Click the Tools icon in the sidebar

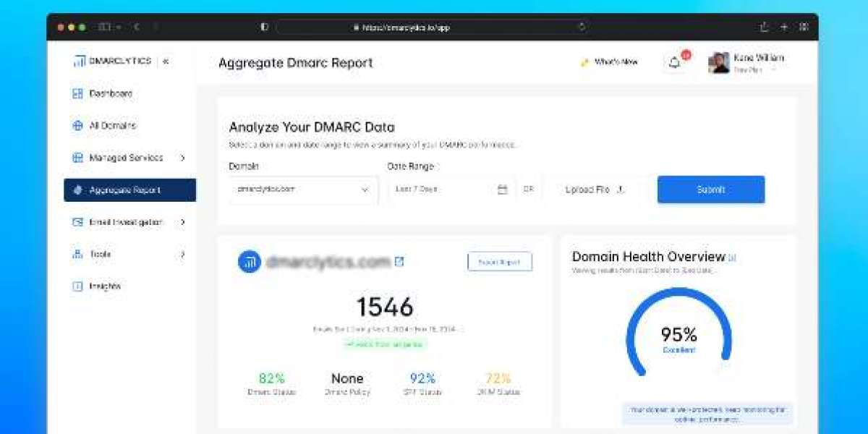(78, 254)
